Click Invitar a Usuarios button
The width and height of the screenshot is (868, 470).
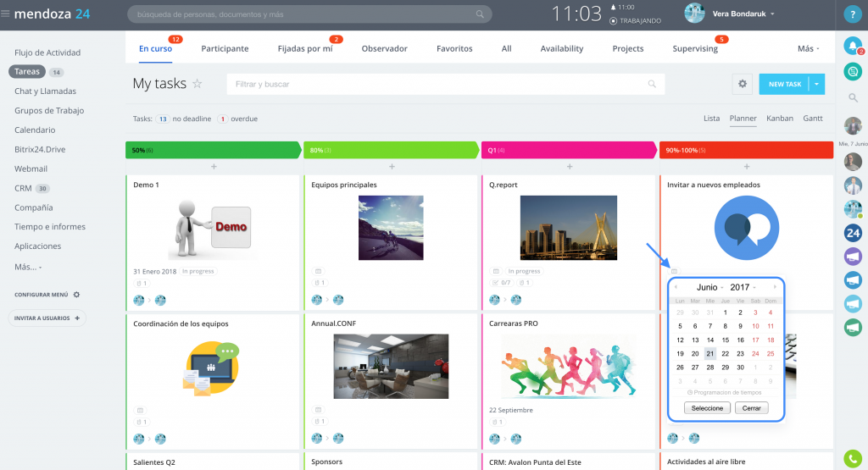click(x=47, y=318)
